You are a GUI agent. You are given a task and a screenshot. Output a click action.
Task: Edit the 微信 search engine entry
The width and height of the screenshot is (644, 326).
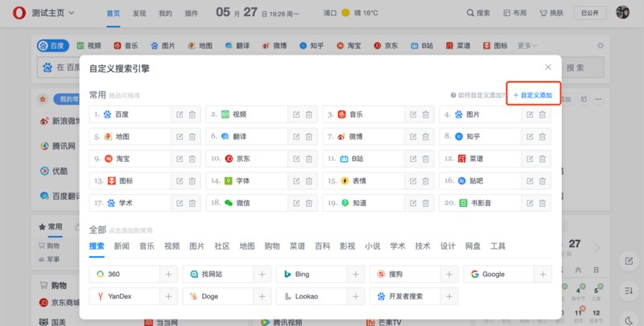[296, 203]
